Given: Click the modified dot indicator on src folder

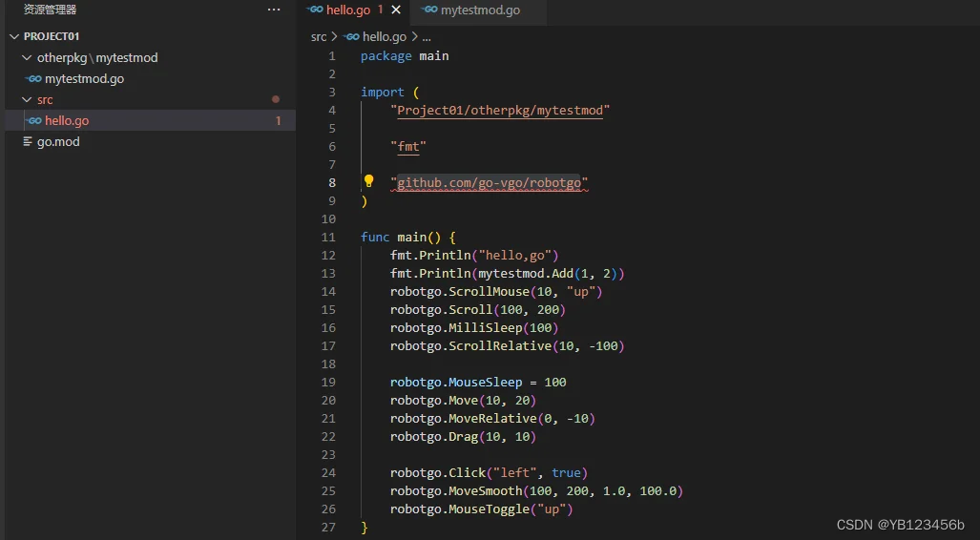Looking at the screenshot, I should [276, 99].
